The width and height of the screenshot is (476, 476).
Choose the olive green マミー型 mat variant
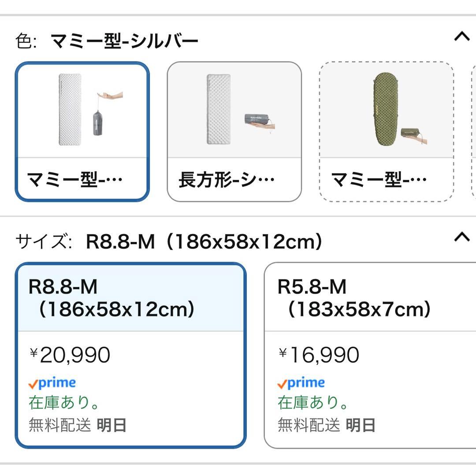coord(386,130)
